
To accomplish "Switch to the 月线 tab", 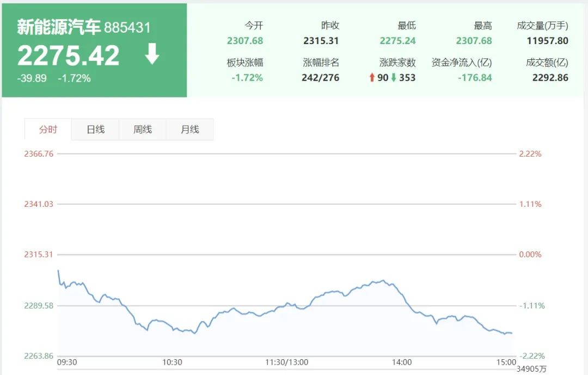I will click(x=190, y=130).
